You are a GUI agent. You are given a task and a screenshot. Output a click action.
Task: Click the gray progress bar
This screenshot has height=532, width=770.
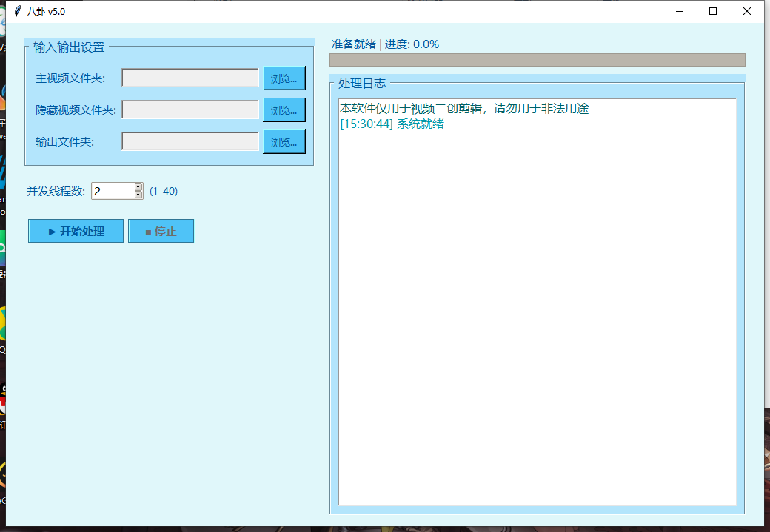(537, 60)
